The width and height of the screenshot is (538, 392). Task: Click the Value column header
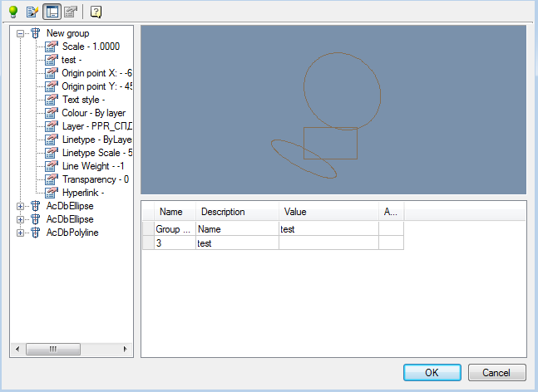[x=295, y=212]
